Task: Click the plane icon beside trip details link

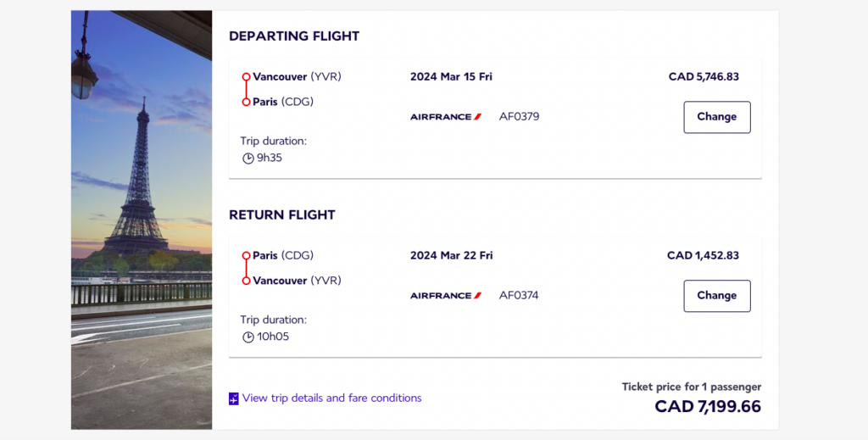Action: coord(234,398)
